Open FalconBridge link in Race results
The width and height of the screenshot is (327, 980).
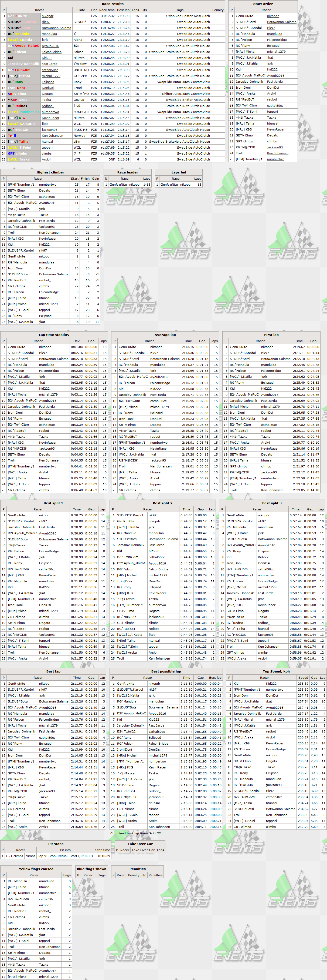click(x=51, y=52)
